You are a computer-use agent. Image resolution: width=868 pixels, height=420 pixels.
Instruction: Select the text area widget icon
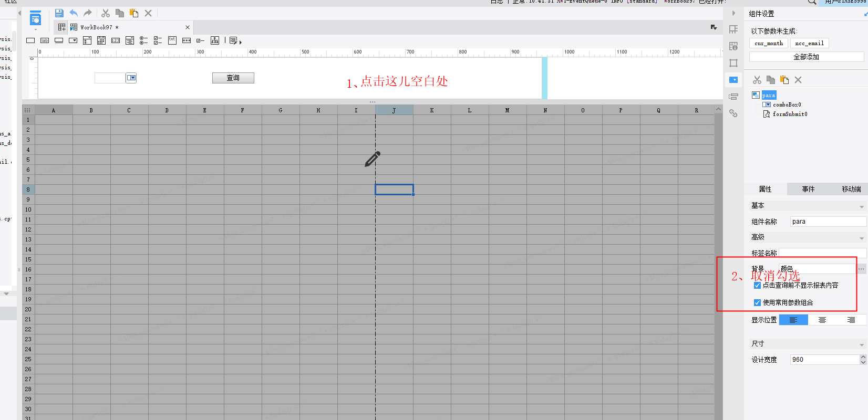click(172, 40)
